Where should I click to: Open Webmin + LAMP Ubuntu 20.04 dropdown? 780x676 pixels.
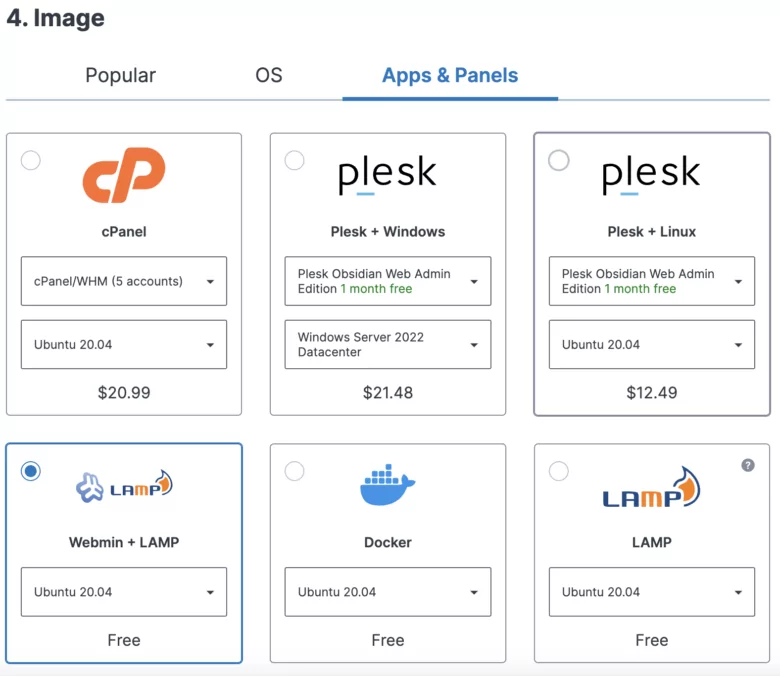click(124, 592)
